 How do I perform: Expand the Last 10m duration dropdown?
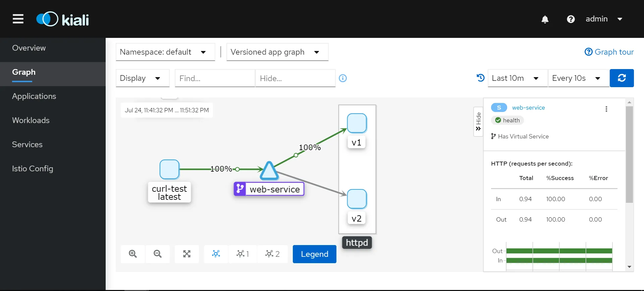[517, 78]
